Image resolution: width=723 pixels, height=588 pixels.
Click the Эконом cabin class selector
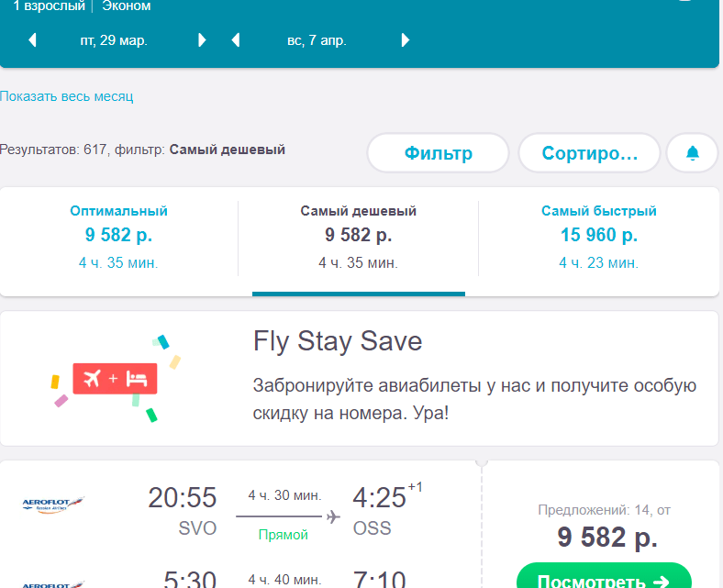point(127,6)
